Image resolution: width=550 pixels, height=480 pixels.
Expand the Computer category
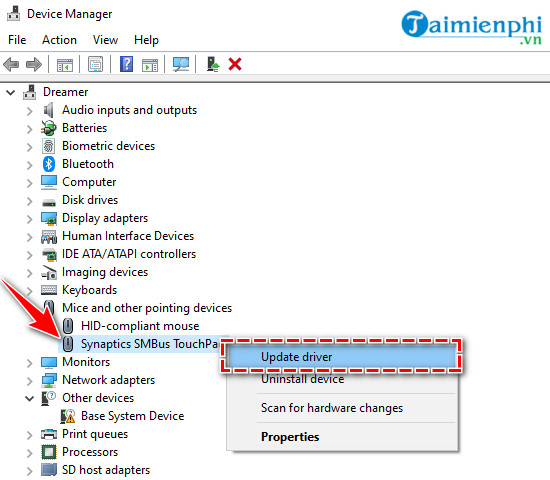(x=29, y=183)
